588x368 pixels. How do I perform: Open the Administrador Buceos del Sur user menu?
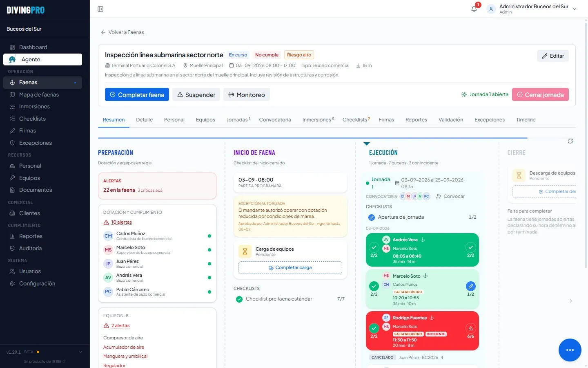(x=532, y=9)
